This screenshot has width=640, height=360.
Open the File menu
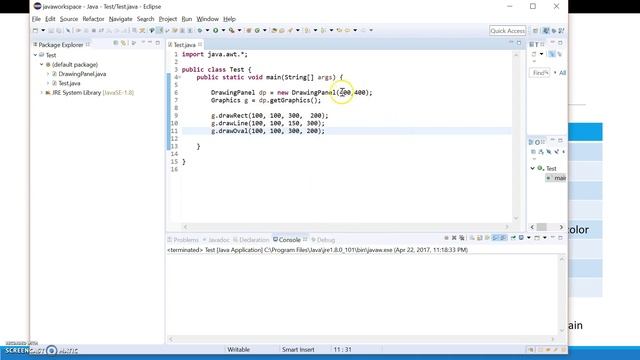pos(36,19)
